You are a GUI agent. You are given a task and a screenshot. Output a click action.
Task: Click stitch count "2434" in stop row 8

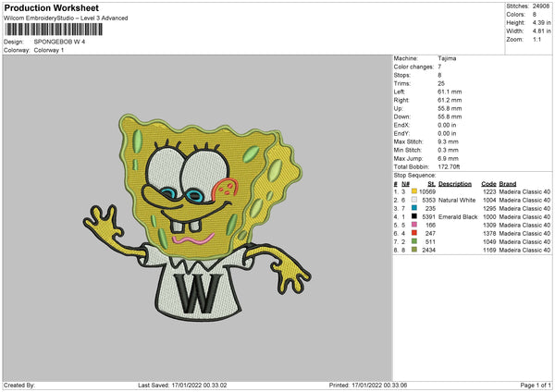tap(428, 251)
